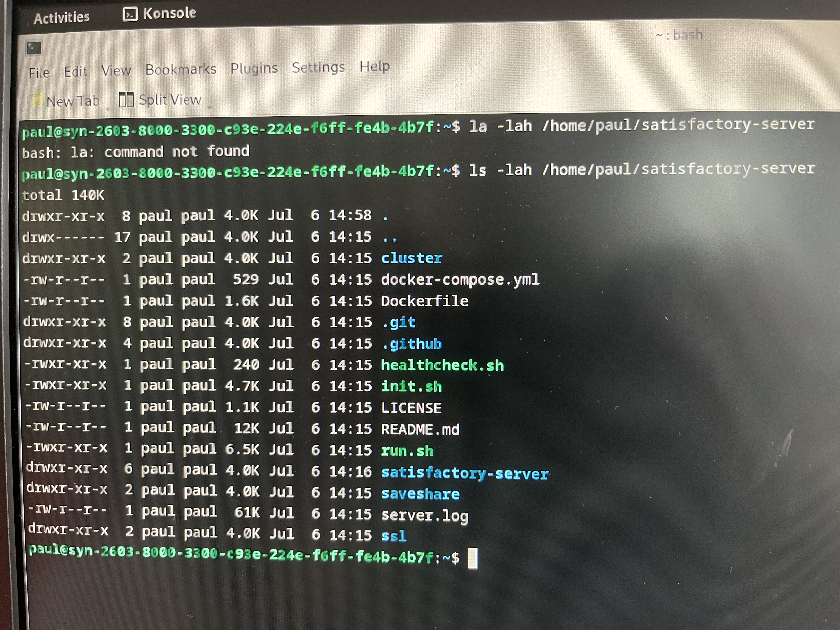This screenshot has height=630, width=840.
Task: Click the '1.6K' size of Dockerfile
Action: coord(241,301)
